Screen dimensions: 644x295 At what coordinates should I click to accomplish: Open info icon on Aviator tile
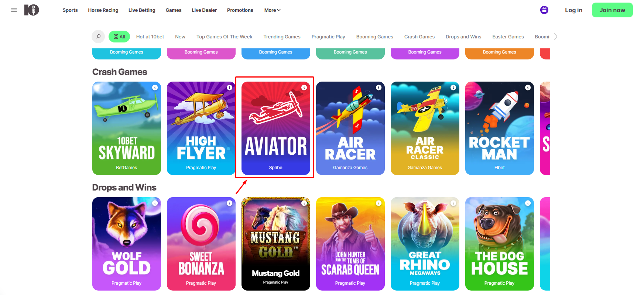point(304,88)
